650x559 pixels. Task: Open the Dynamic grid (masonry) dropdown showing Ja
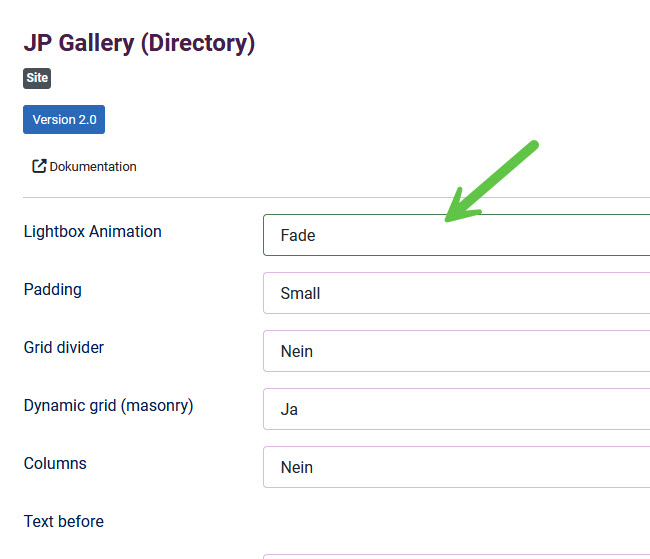pos(456,409)
